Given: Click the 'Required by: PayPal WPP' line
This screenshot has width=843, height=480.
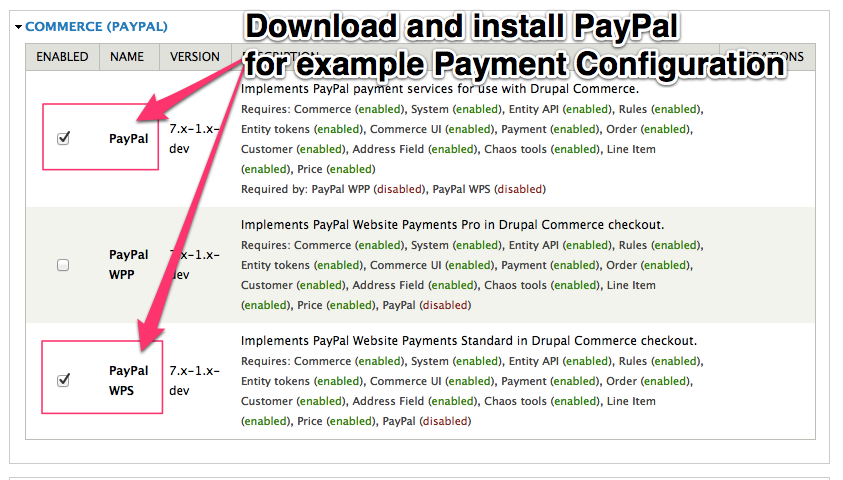Looking at the screenshot, I should pyautogui.click(x=393, y=189).
